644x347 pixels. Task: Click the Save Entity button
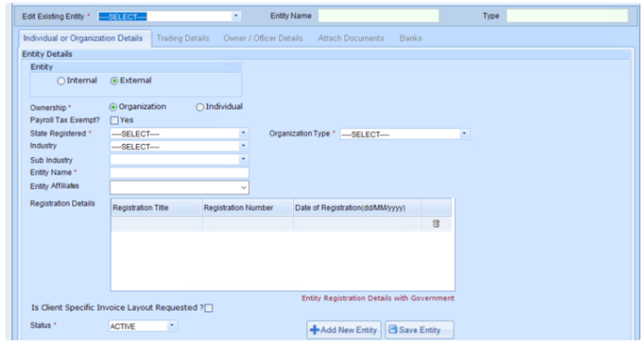(419, 330)
